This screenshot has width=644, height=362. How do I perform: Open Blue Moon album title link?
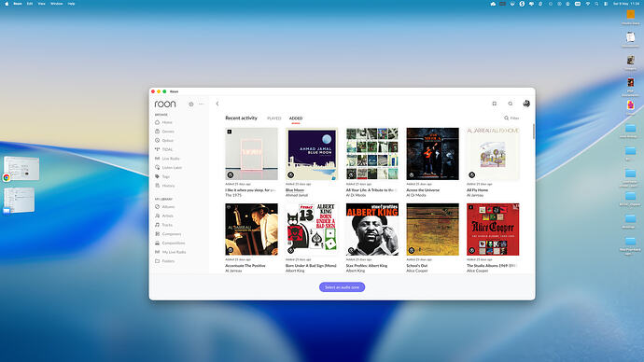(x=295, y=190)
